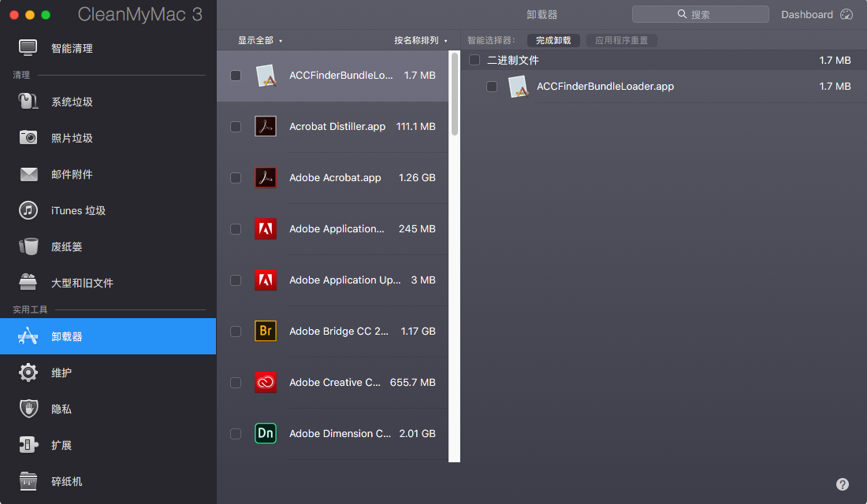Image resolution: width=867 pixels, height=504 pixels.
Task: Click the 扩展 plugin icon
Action: (28, 445)
